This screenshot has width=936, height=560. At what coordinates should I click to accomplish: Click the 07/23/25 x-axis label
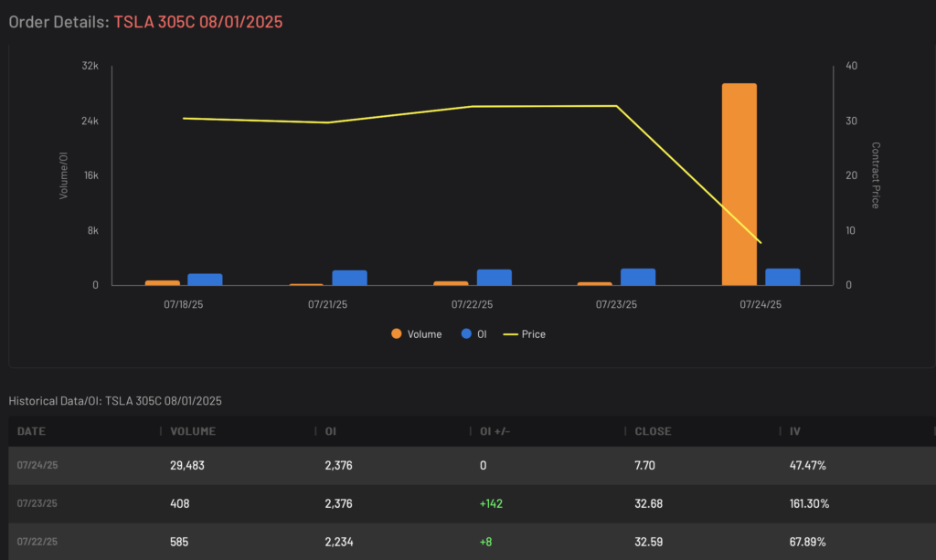[616, 304]
